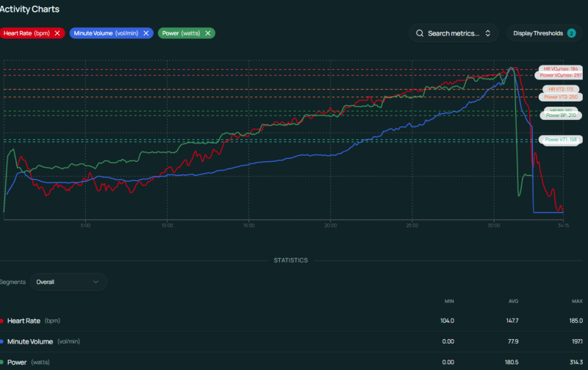Viewport: 588px width, 370px height.
Task: Remove the Heart Rate metric chip via X
Action: click(57, 33)
